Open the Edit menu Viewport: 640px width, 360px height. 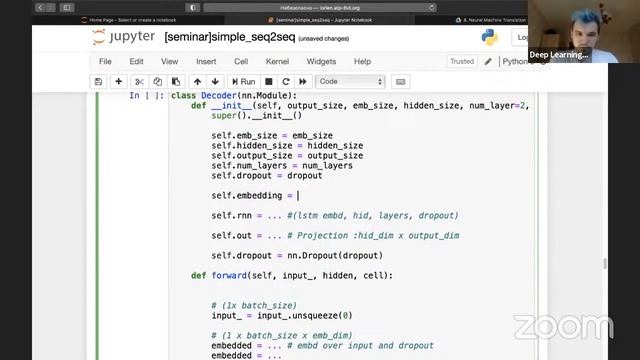point(136,62)
